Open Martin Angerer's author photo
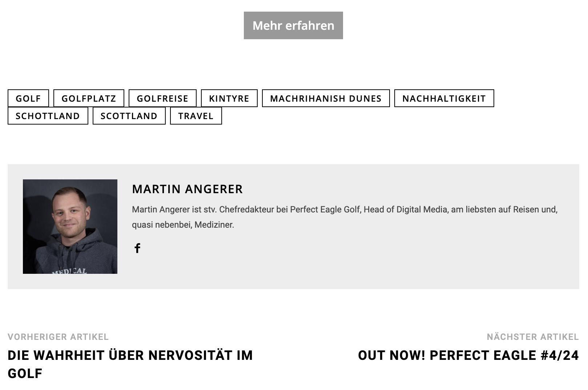588x390 pixels. (70, 227)
